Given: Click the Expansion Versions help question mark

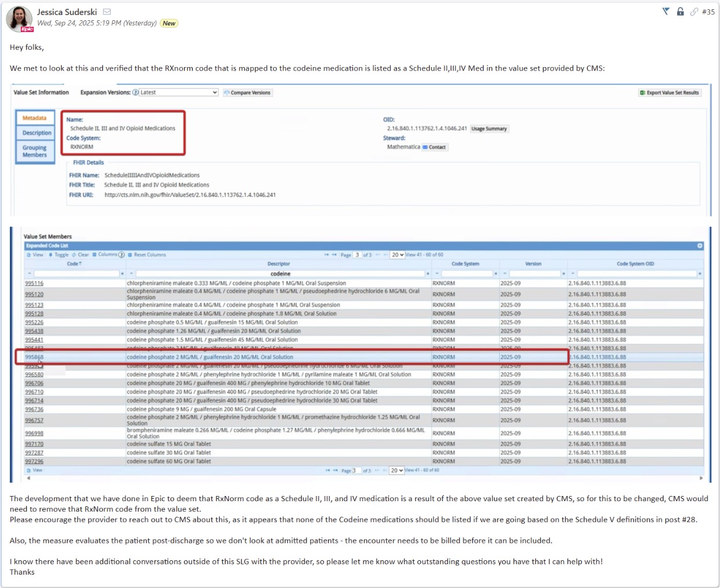Looking at the screenshot, I should tap(135, 93).
